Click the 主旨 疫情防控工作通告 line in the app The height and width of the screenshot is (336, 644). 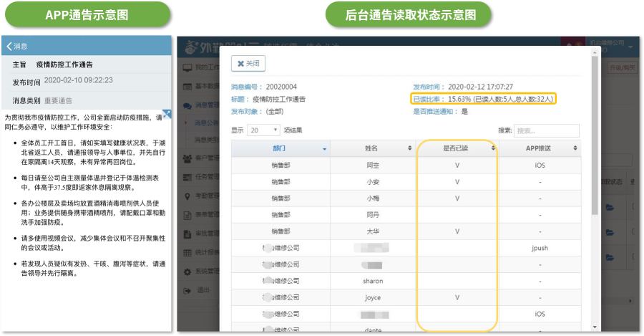point(52,64)
